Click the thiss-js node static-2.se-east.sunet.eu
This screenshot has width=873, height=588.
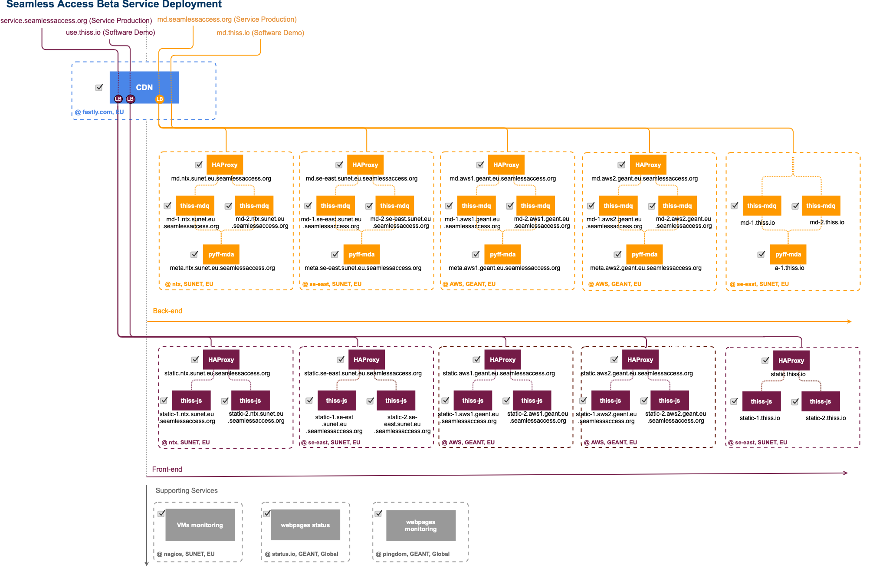[x=396, y=401]
